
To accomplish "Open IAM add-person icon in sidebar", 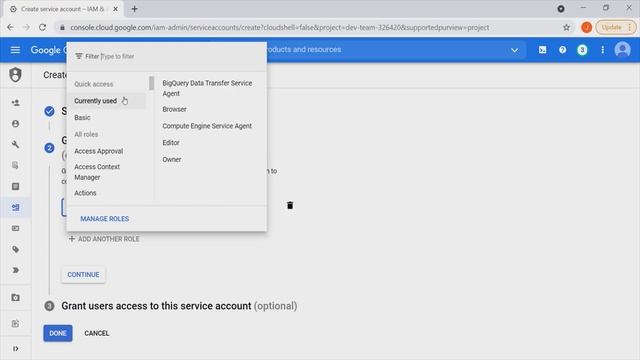I will pos(16,102).
